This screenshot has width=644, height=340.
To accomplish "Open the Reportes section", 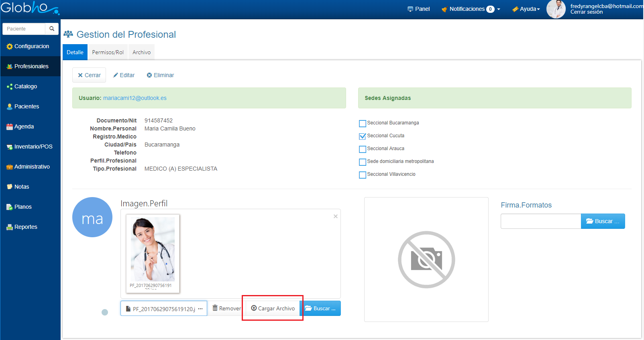I will pos(26,227).
